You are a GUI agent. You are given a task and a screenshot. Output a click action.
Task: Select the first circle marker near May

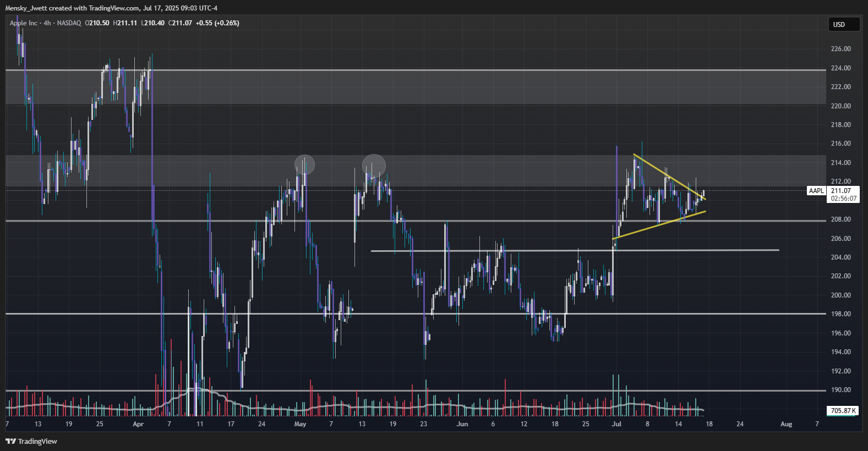304,164
